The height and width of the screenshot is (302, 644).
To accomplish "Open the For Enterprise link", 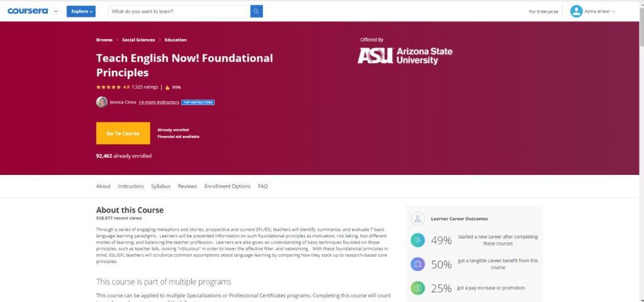I will 543,11.
